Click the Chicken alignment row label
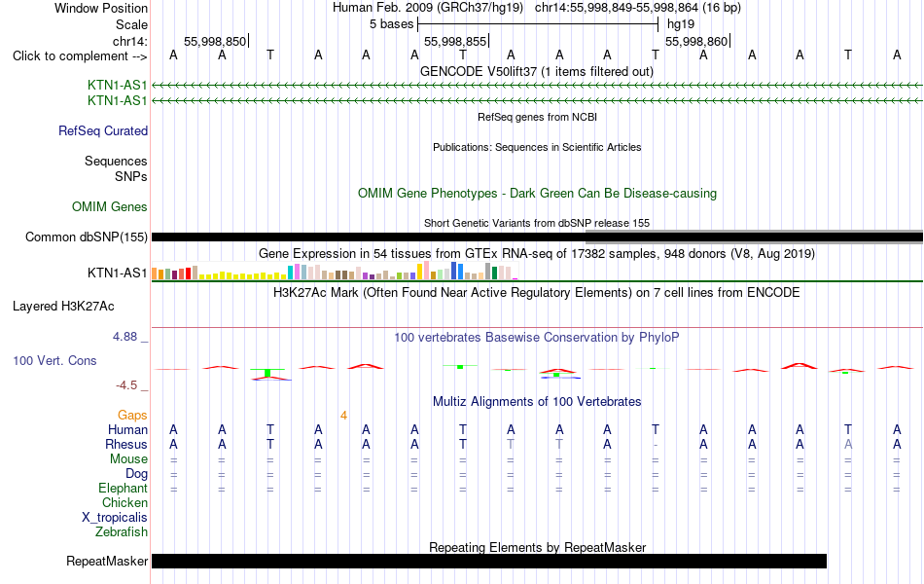This screenshot has width=924, height=584. coord(124,502)
